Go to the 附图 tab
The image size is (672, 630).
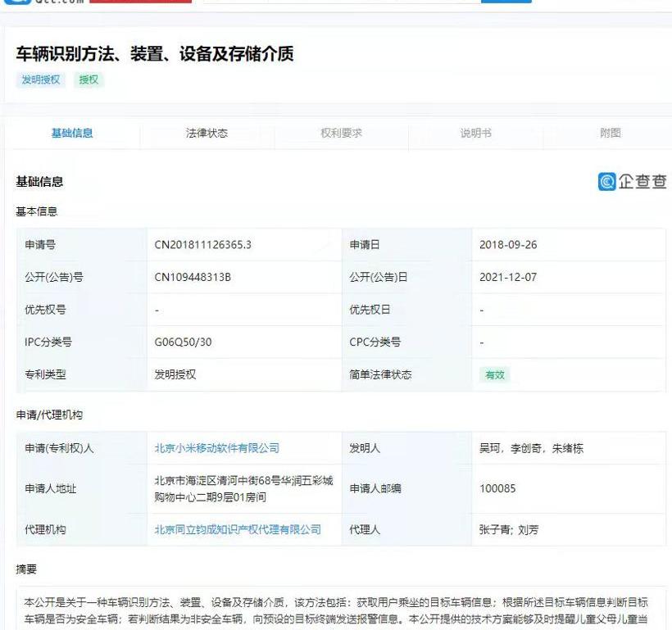[x=611, y=133]
